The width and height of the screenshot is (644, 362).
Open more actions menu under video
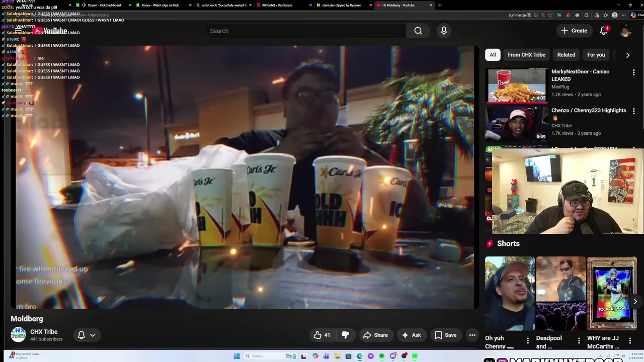coord(472,335)
